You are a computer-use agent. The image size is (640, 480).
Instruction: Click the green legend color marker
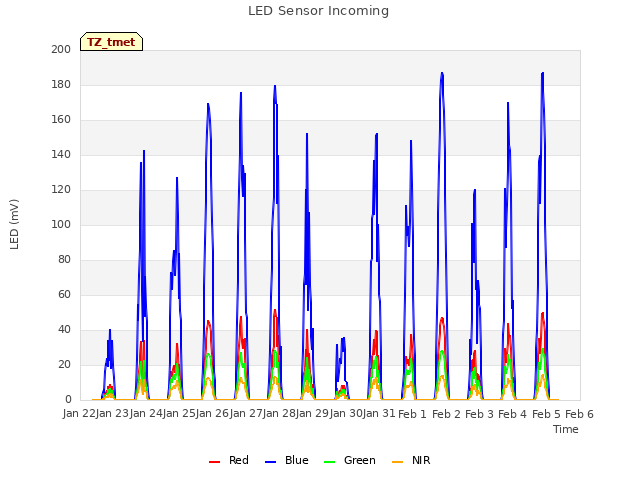[x=329, y=462]
